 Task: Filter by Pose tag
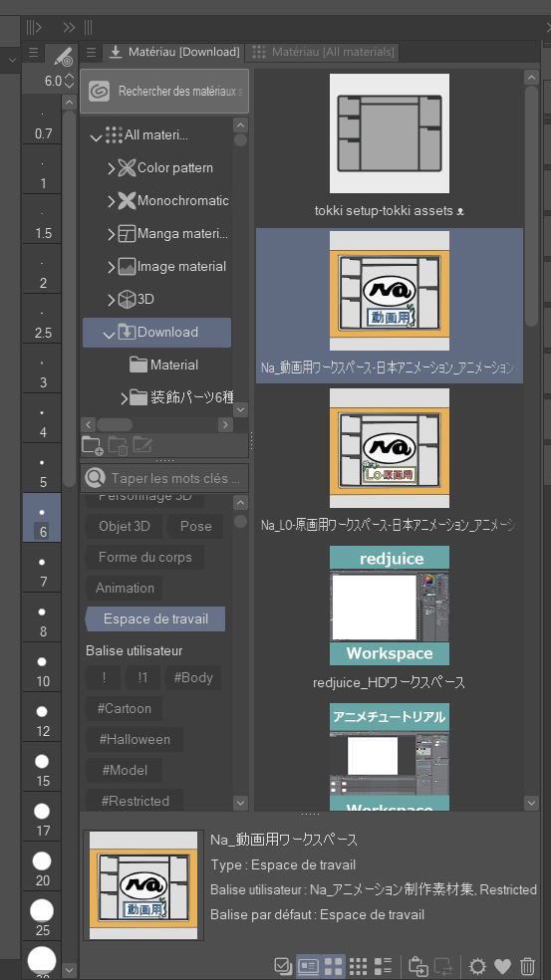(195, 526)
